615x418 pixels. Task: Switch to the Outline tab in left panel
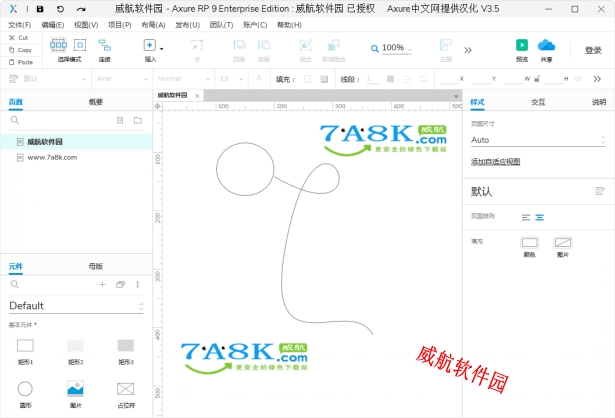pos(95,102)
